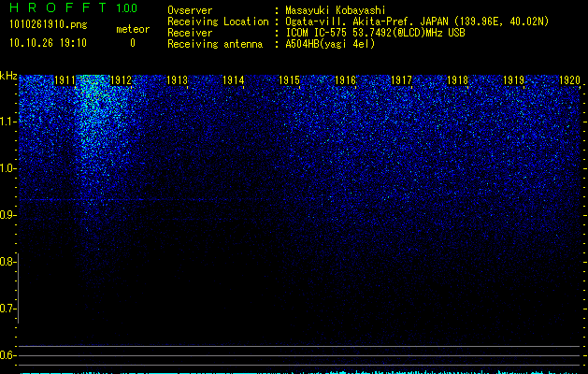Click the 1.0 kHz frequency label
The height and width of the screenshot is (374, 588).
coord(7,168)
